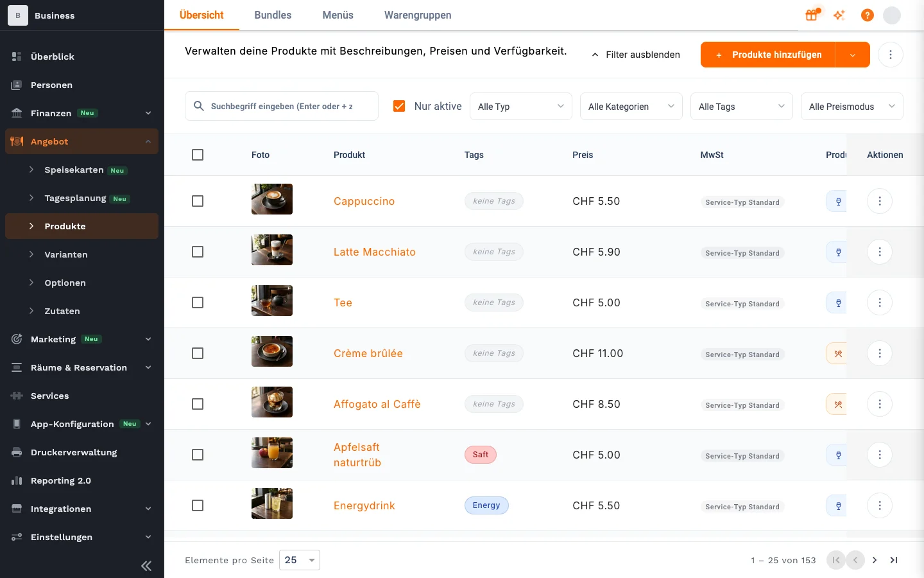Open the more options button beside Produkte hinzufügen
924x578 pixels.
(890, 55)
